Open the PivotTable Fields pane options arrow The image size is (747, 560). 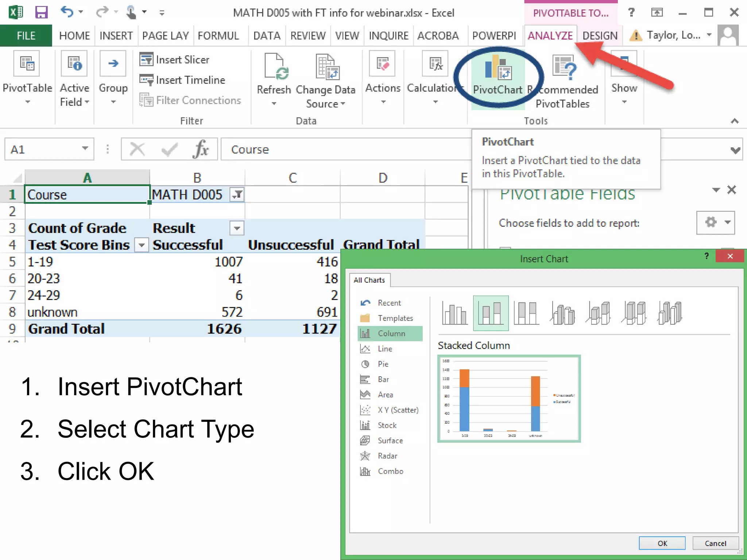click(x=716, y=190)
